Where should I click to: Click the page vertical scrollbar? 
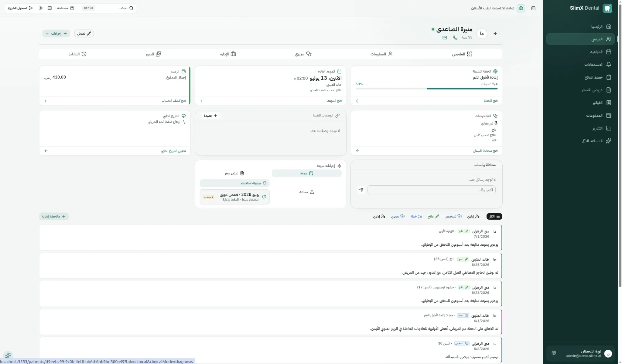(620, 146)
